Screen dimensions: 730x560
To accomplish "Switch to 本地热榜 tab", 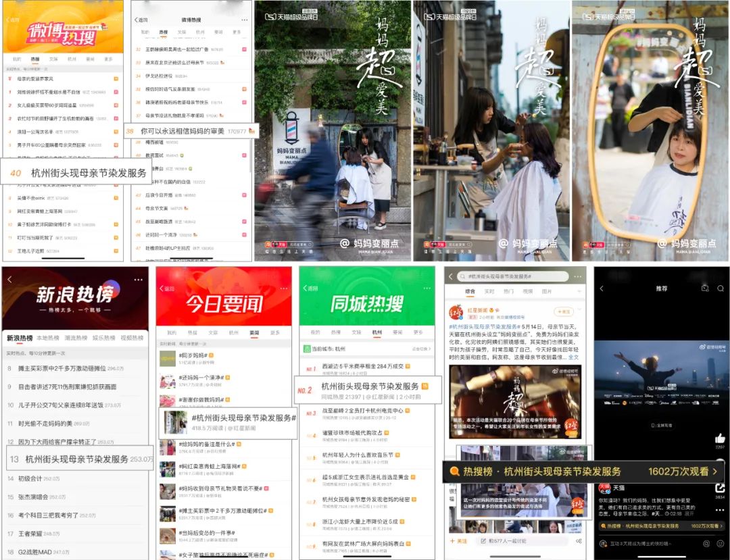I will [47, 338].
